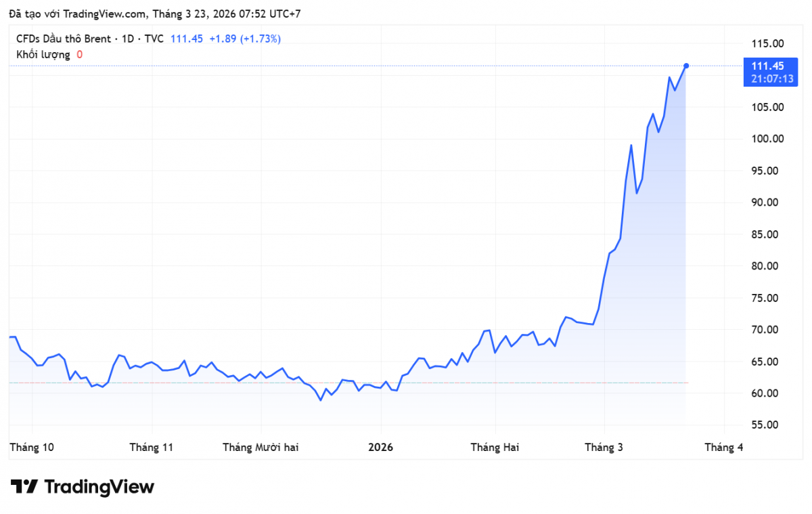The width and height of the screenshot is (812, 514).
Task: Click the Khối lượng indicator label
Action: click(43, 54)
